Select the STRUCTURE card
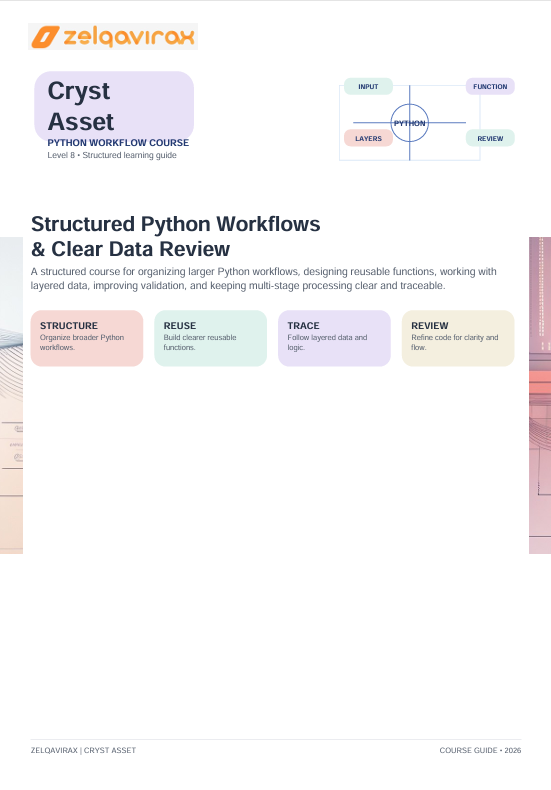The image size is (551, 790). point(87,339)
